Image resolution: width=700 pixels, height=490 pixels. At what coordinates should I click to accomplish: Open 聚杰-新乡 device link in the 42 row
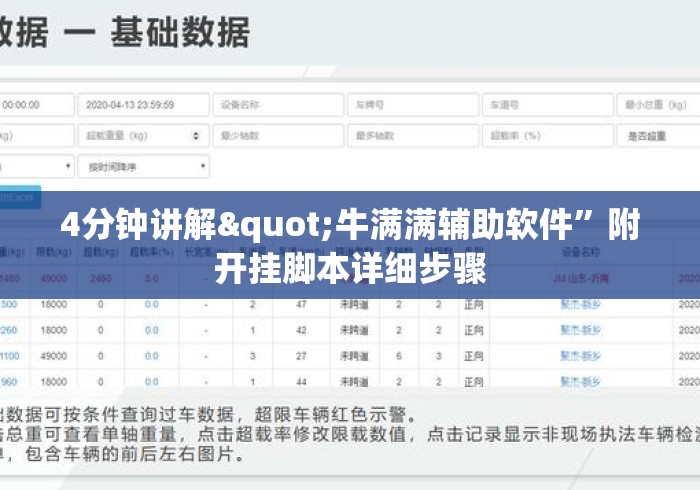pyautogui.click(x=581, y=330)
